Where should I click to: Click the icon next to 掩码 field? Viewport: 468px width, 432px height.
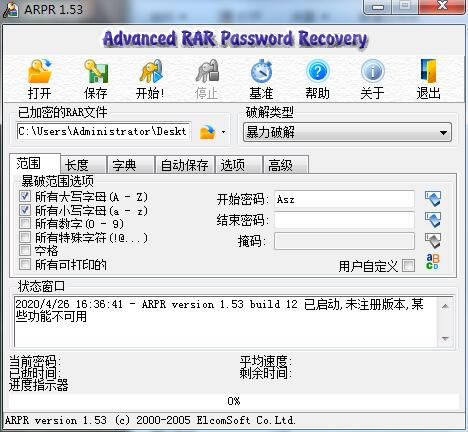click(x=433, y=241)
